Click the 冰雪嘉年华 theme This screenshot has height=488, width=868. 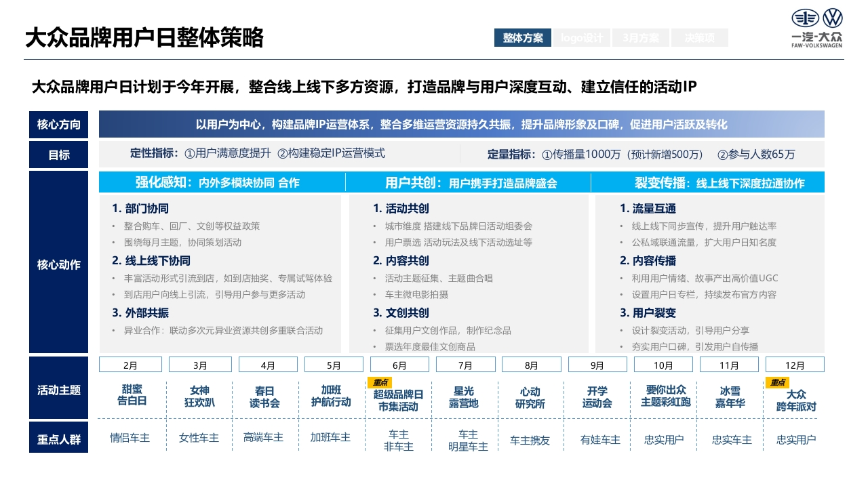click(730, 397)
